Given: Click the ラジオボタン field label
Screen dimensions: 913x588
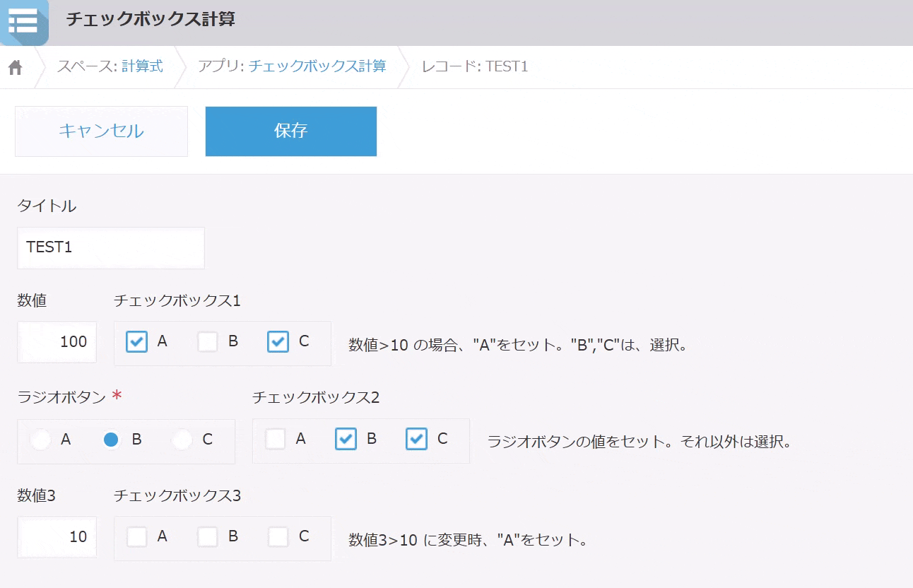Looking at the screenshot, I should [x=61, y=398].
